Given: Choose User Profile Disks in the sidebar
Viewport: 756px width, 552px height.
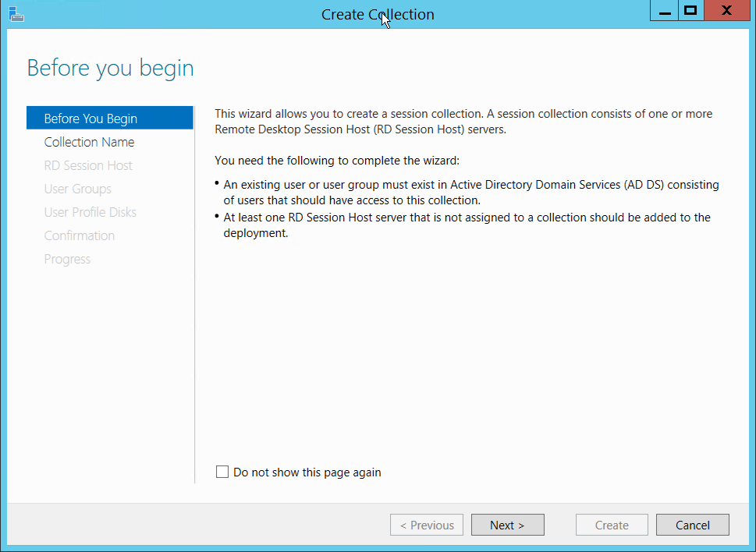Looking at the screenshot, I should pos(90,212).
